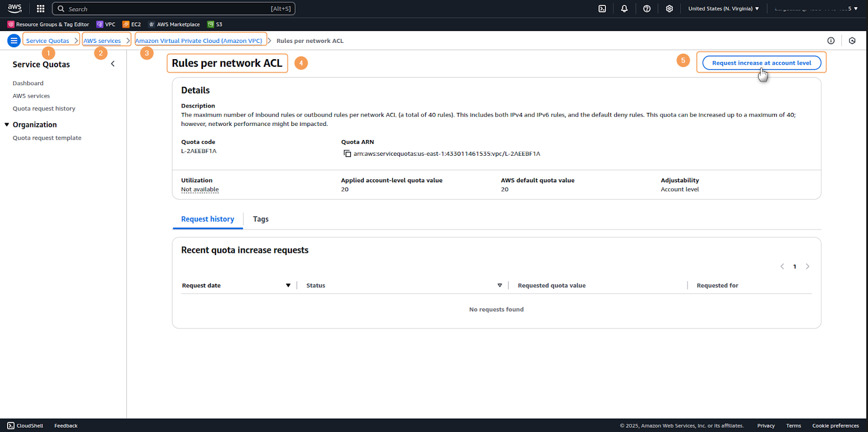
Task: Switch to the Tags tab
Action: click(260, 219)
